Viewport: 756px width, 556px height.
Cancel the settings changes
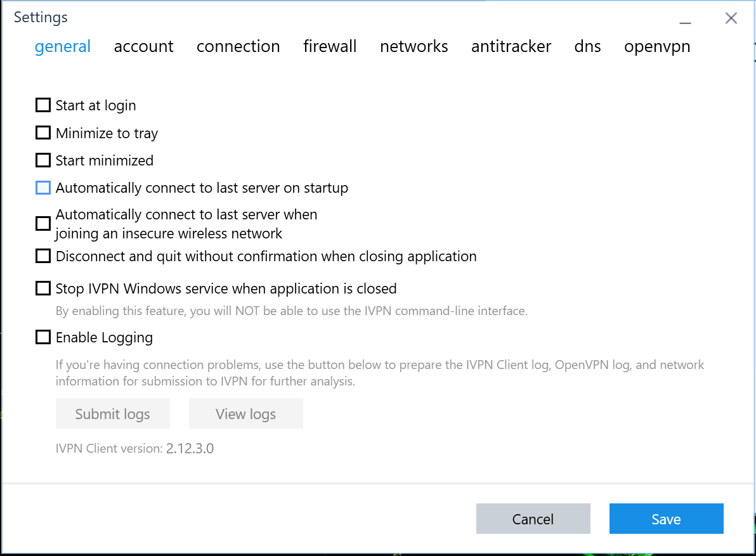tap(533, 518)
